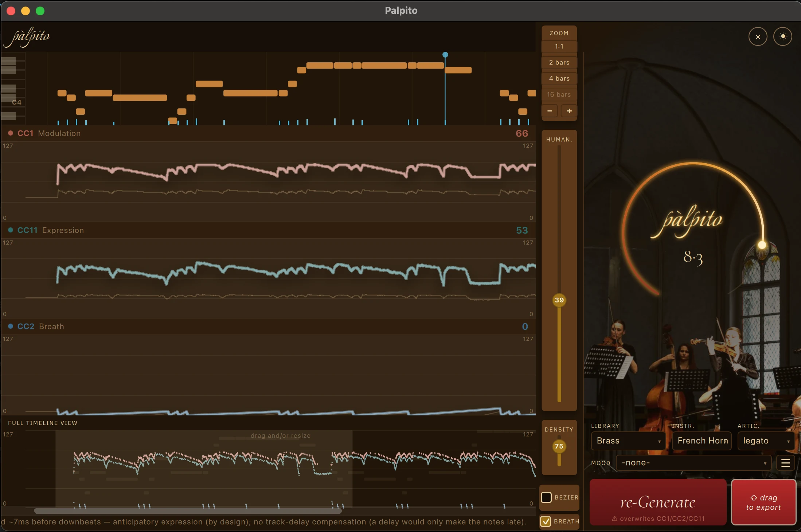Toggle the sun brightness theme icon
Image resolution: width=801 pixels, height=532 pixels.
coord(783,37)
